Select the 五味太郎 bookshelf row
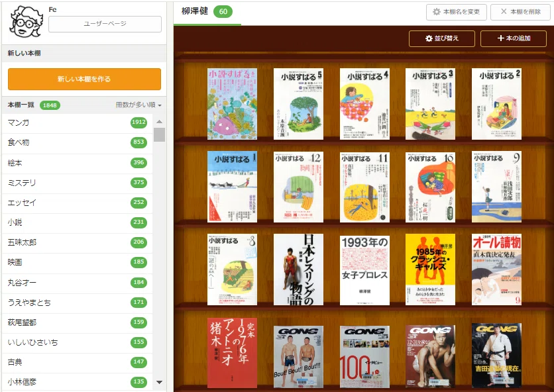 click(78, 242)
